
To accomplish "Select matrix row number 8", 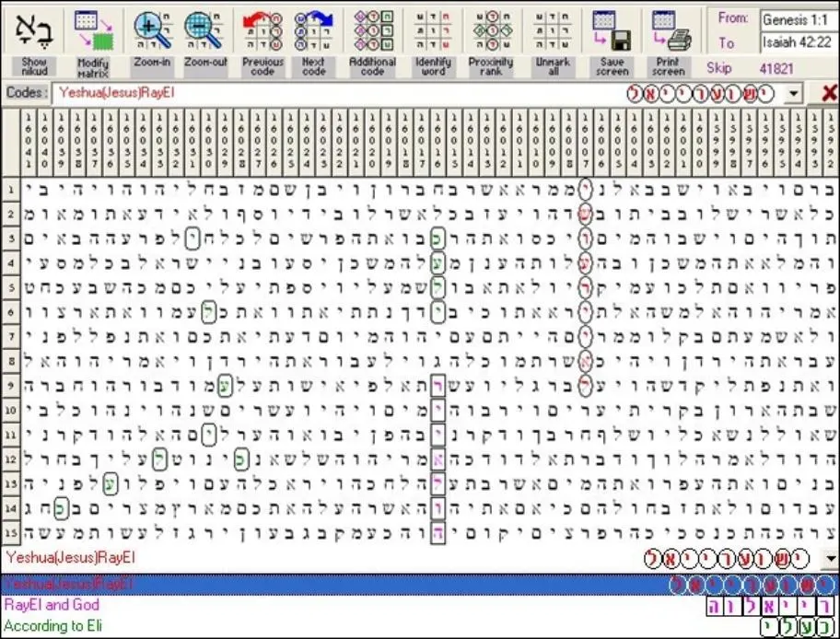I will (x=11, y=361).
